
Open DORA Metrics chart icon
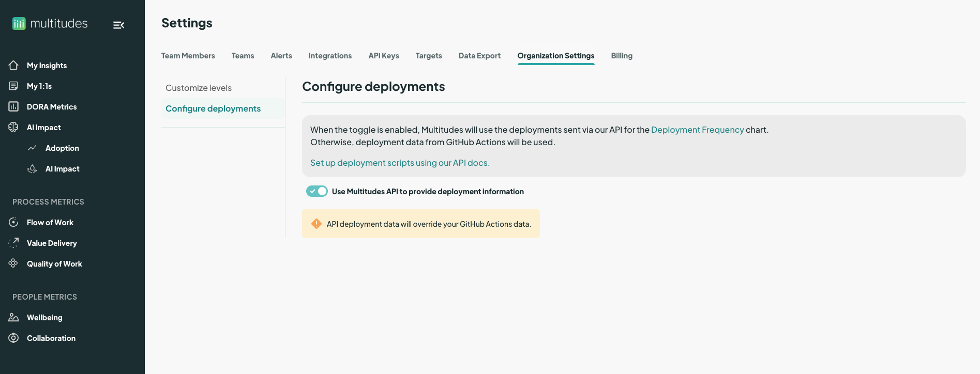pyautogui.click(x=13, y=106)
